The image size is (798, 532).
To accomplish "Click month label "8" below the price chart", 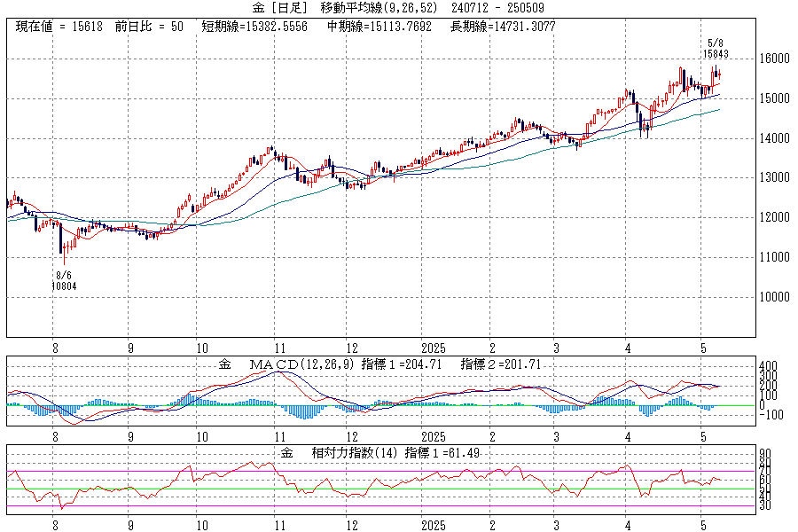I will click(x=56, y=348).
